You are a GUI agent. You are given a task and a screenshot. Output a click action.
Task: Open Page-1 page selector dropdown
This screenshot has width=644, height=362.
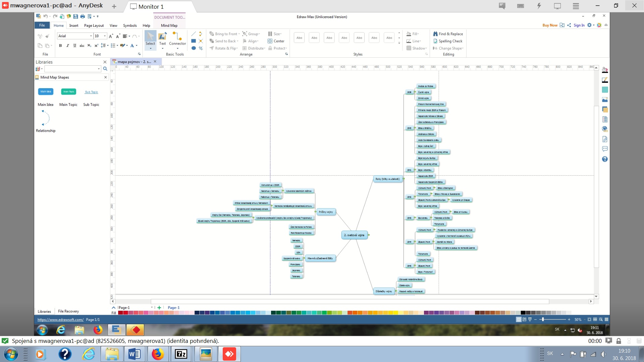(152, 307)
